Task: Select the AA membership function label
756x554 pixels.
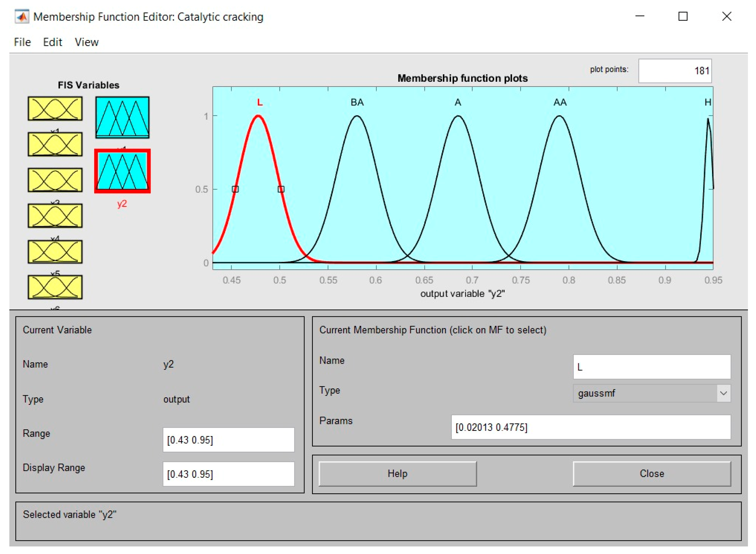Action: (560, 102)
